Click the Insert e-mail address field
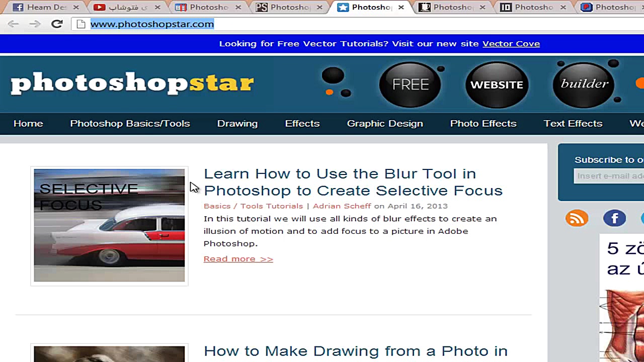Image resolution: width=644 pixels, height=362 pixels. click(x=610, y=176)
